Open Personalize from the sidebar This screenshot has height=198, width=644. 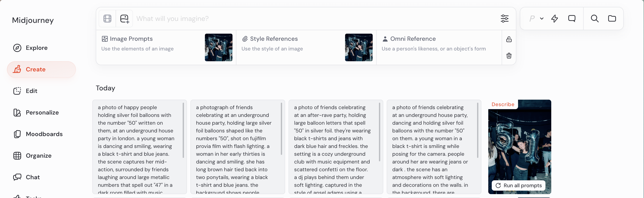click(x=42, y=113)
